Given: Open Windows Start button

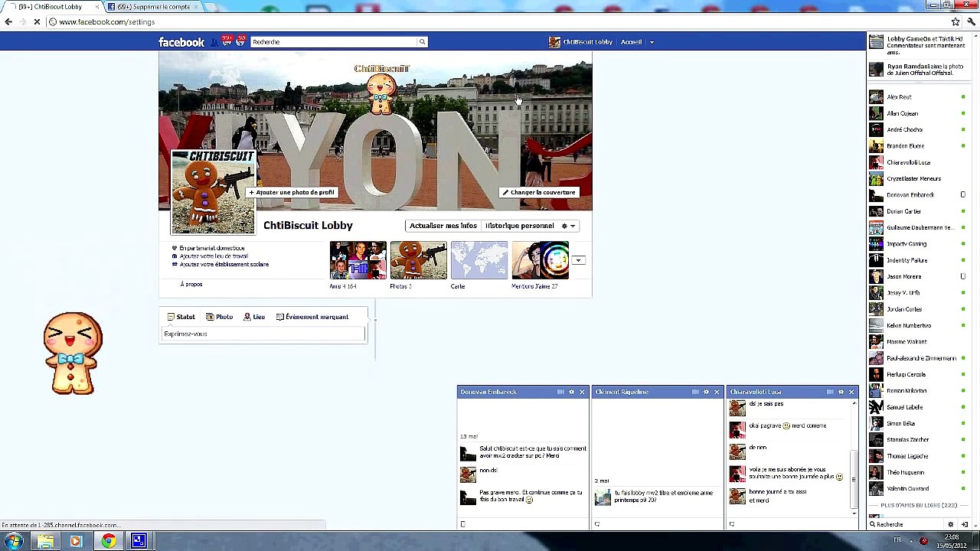Looking at the screenshot, I should coord(14,542).
